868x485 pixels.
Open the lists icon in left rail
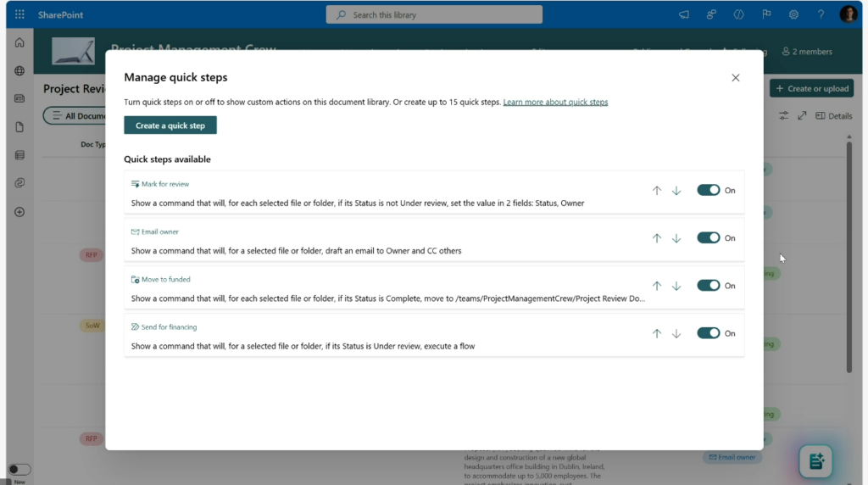[19, 155]
